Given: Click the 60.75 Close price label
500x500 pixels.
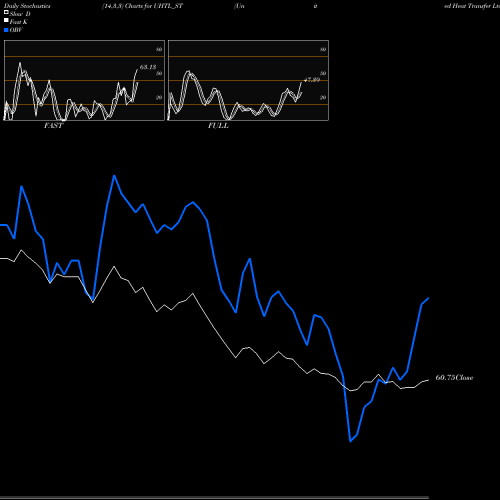Looking at the screenshot, I should (454, 378).
